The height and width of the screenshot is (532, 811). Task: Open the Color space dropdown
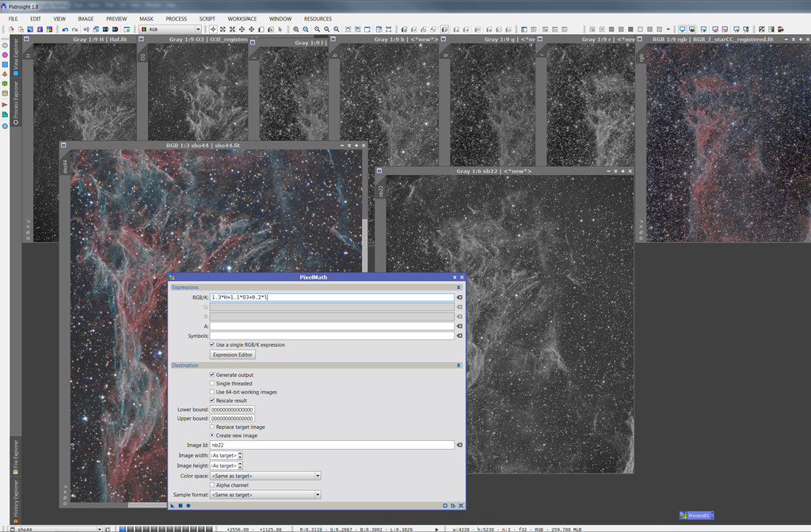265,476
